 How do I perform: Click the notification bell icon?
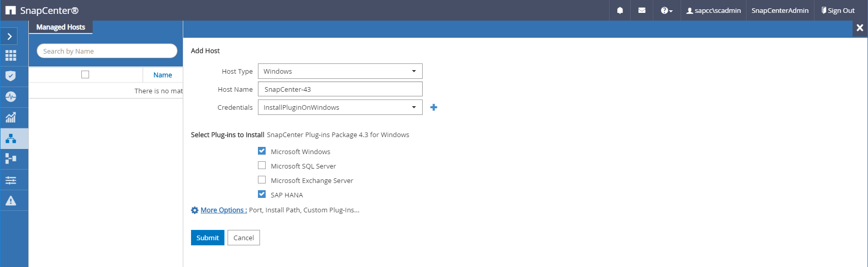click(x=620, y=10)
